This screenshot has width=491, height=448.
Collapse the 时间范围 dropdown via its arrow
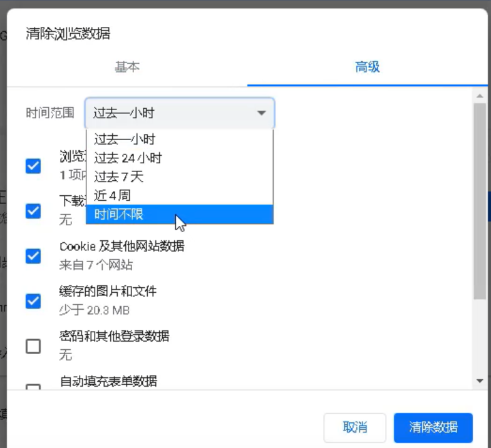pos(261,113)
